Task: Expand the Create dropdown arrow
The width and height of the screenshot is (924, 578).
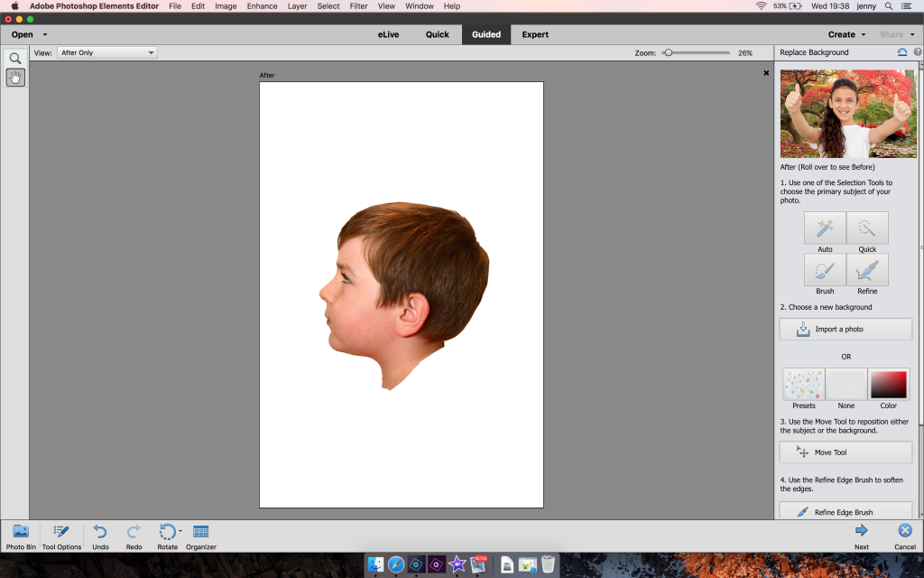Action: [x=864, y=35]
